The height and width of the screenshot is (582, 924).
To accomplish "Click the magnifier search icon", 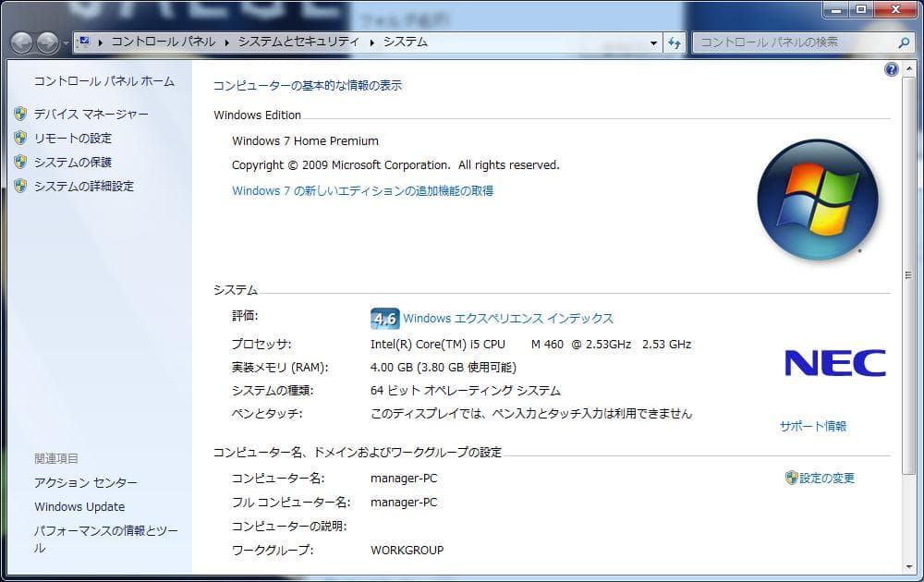I will (x=904, y=42).
